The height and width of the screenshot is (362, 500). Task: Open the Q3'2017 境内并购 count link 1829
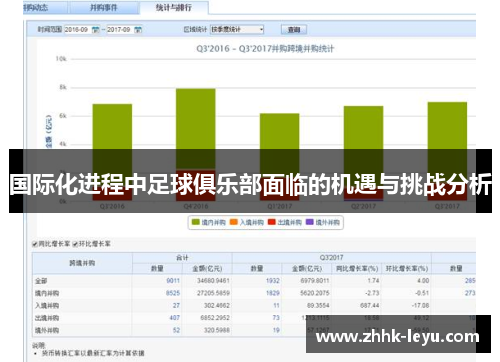(x=273, y=293)
